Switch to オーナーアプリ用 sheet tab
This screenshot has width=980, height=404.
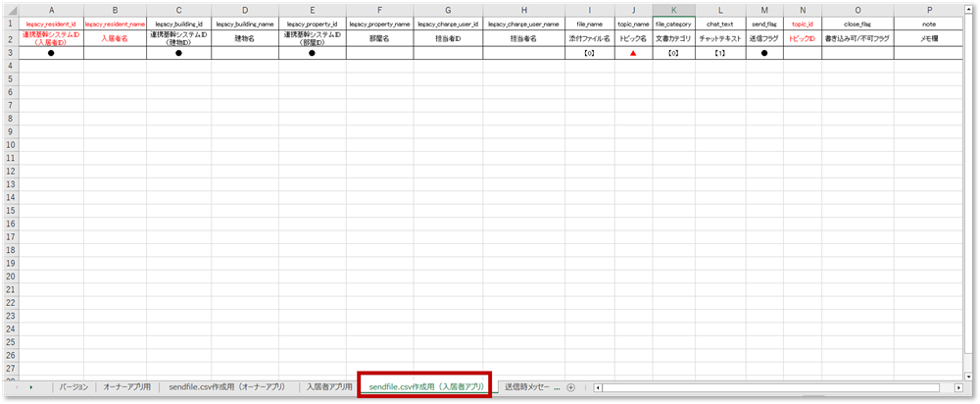[x=126, y=387]
